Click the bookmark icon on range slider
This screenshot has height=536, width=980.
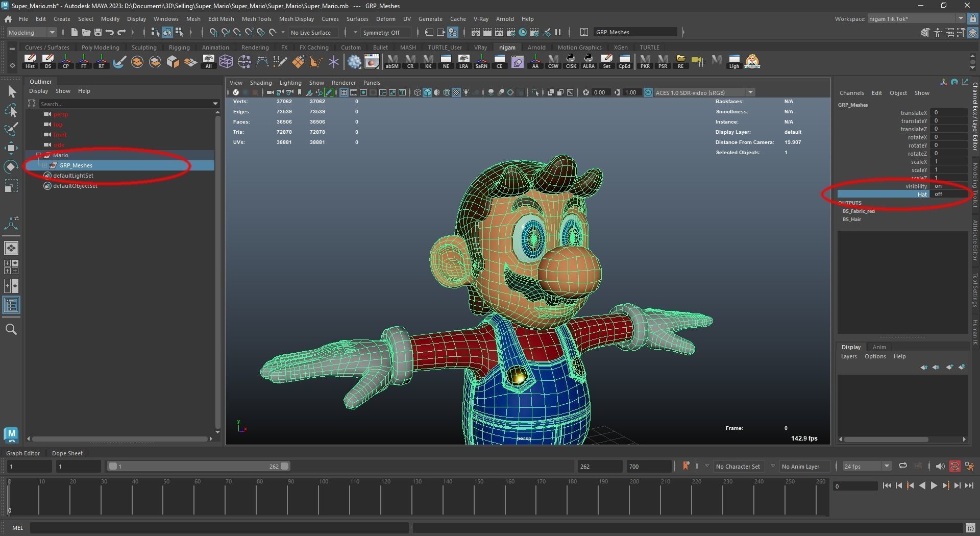(x=686, y=466)
